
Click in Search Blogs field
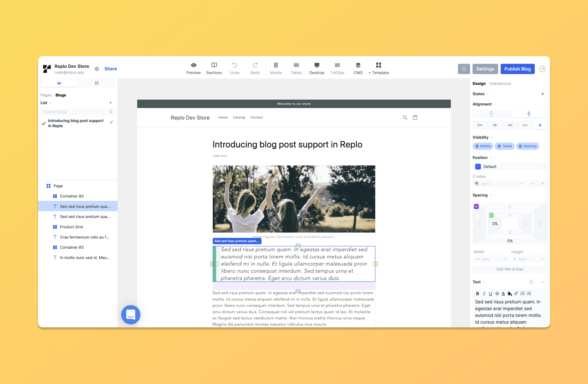click(78, 112)
